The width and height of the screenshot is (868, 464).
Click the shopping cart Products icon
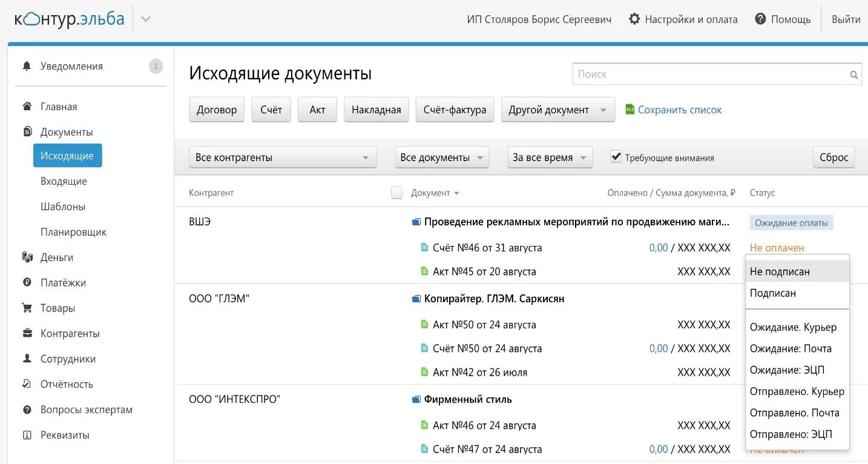coord(27,308)
